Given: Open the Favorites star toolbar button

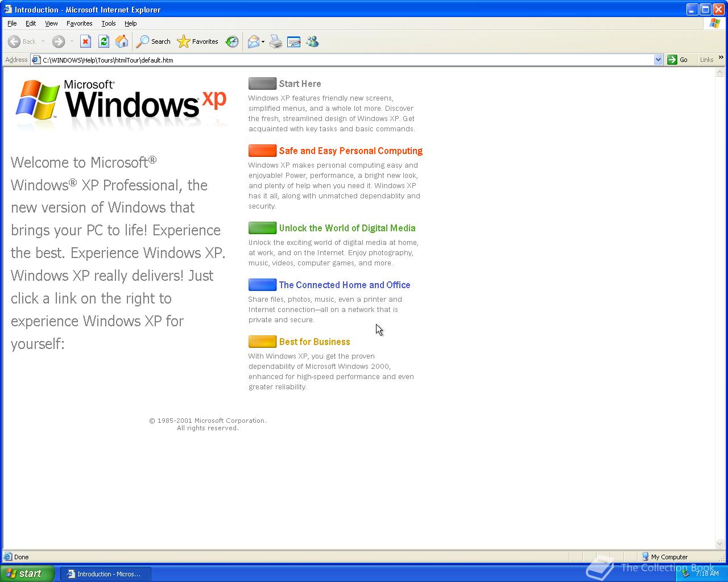Looking at the screenshot, I should 197,41.
